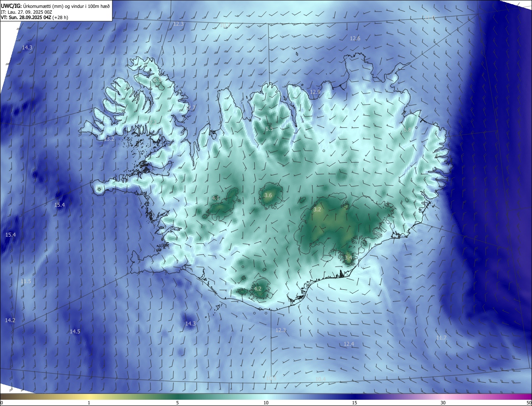Screen dimensions: 532x406
Task: Click the 0 label on the color scale
Action: [x=2, y=403]
